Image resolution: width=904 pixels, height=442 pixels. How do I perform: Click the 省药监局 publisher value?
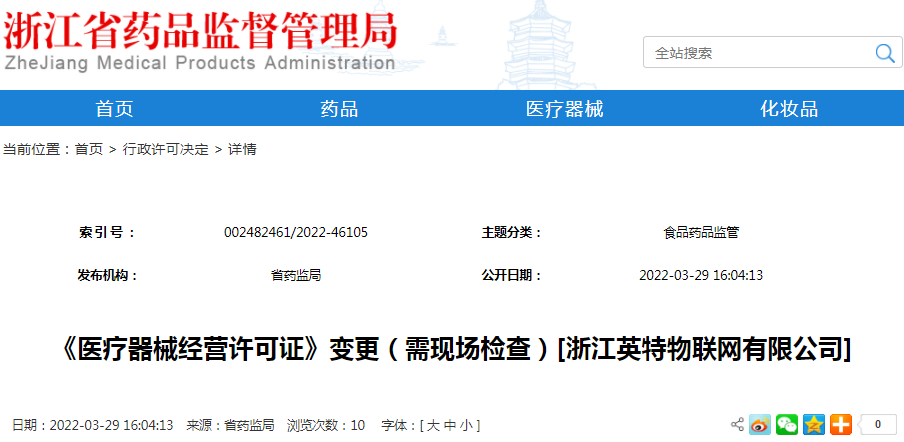click(296, 275)
